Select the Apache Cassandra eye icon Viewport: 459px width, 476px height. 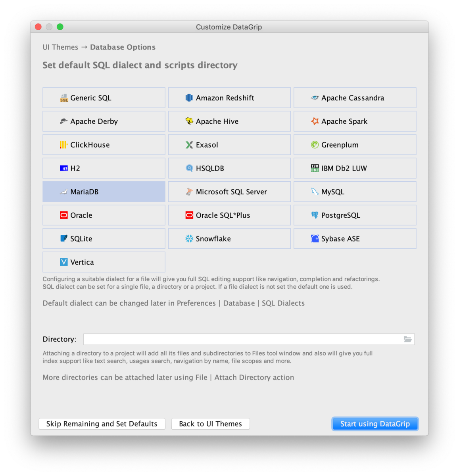[x=315, y=98]
